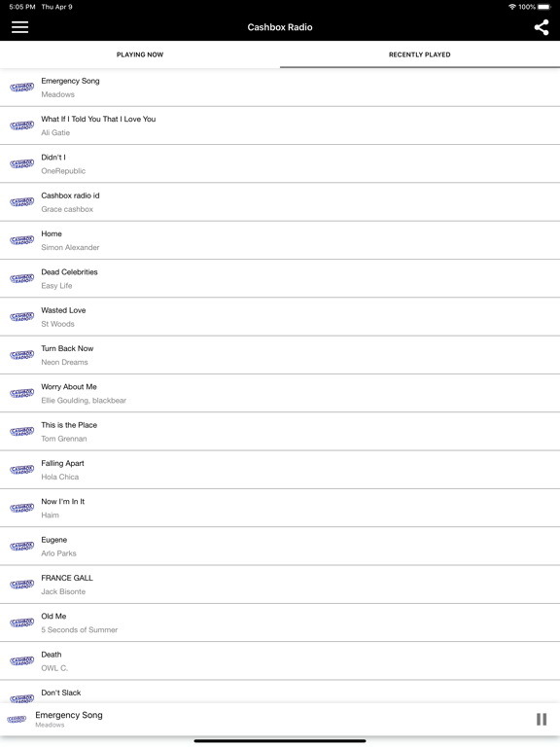This screenshot has width=560, height=747.
Task: Select This is the Place track
Action: tap(280, 432)
